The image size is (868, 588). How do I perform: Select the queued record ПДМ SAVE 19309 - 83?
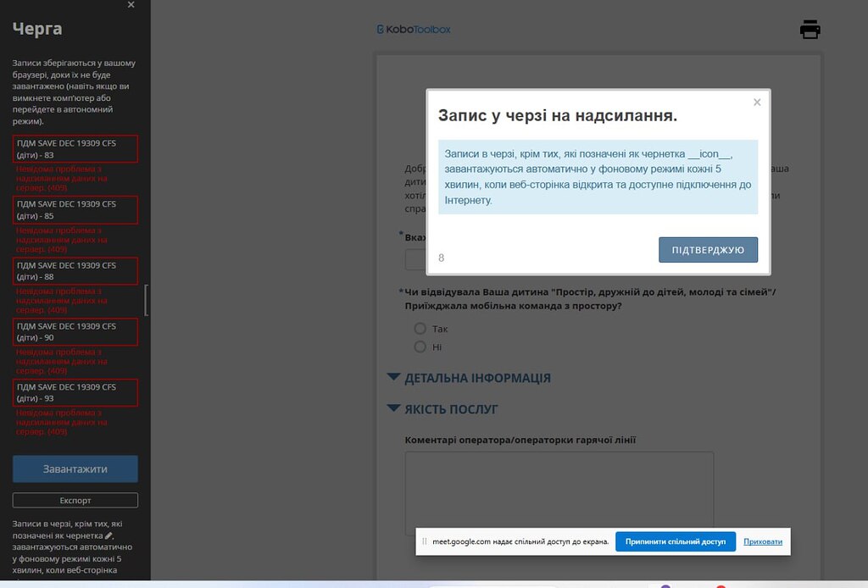pyautogui.click(x=75, y=148)
